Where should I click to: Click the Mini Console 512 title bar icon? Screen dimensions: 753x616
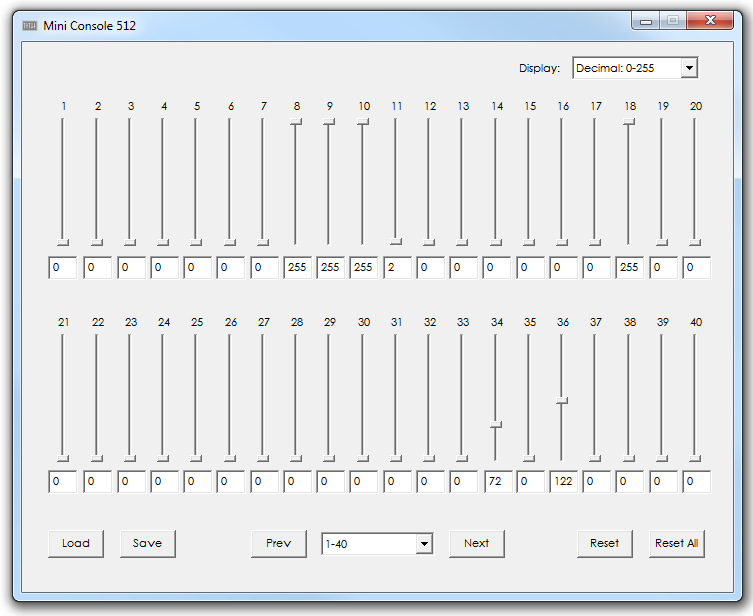point(30,26)
